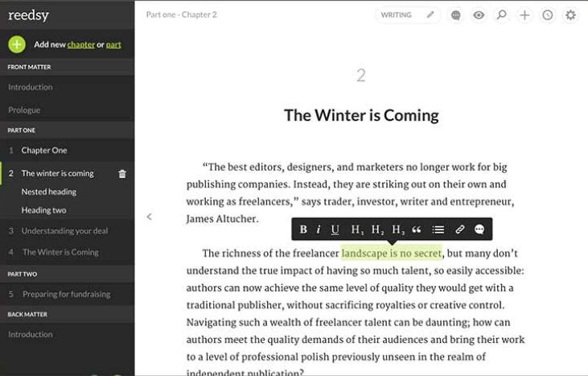Add a comment via popup toolbar bubble
This screenshot has width=588, height=376.
[x=479, y=229]
